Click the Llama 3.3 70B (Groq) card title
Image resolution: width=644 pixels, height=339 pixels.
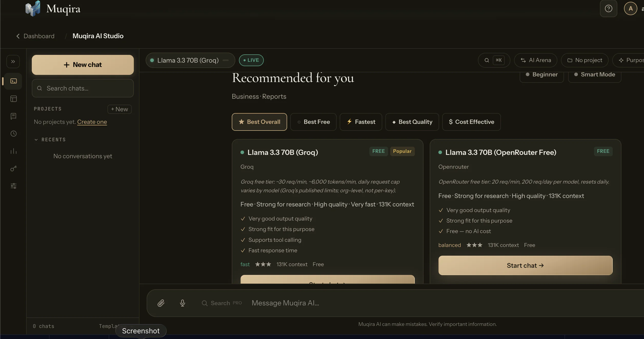point(283,152)
